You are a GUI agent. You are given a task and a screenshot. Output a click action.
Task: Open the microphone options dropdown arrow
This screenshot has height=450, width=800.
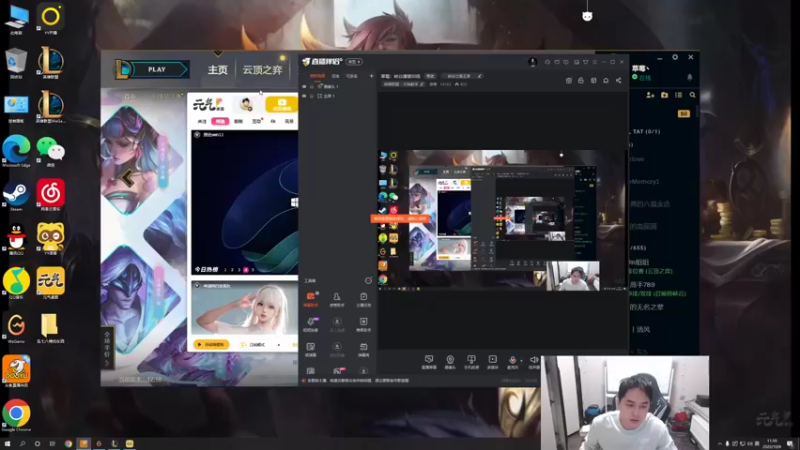pyautogui.click(x=521, y=361)
